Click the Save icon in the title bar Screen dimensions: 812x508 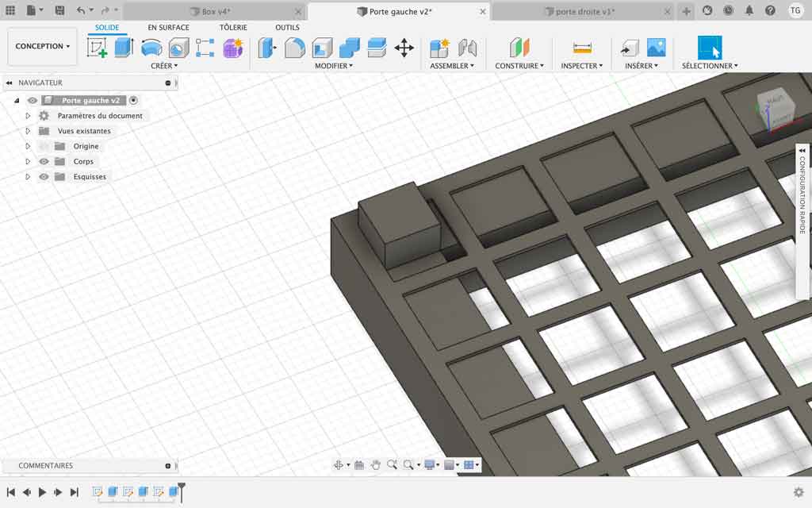[x=59, y=10]
